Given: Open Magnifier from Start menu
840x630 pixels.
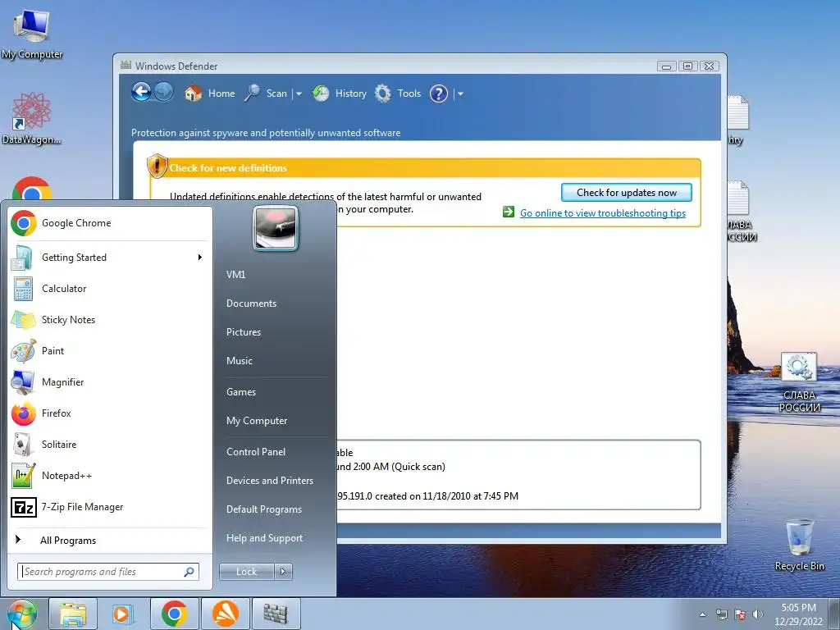Looking at the screenshot, I should pos(110,382).
